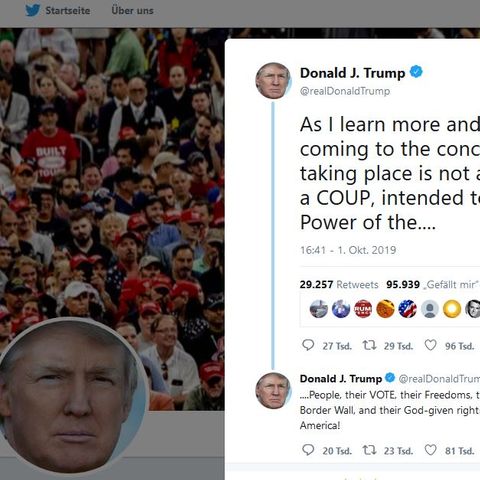Click the reply icon on the first tweet

308,345
